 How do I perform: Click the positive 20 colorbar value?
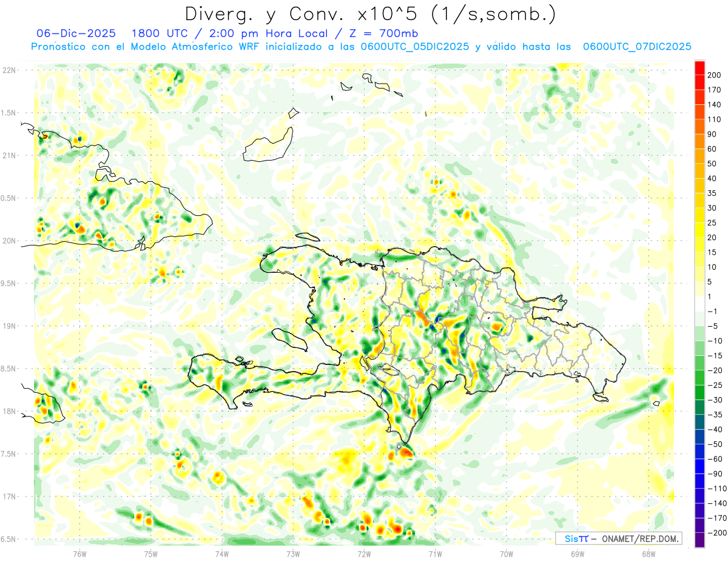(x=713, y=238)
